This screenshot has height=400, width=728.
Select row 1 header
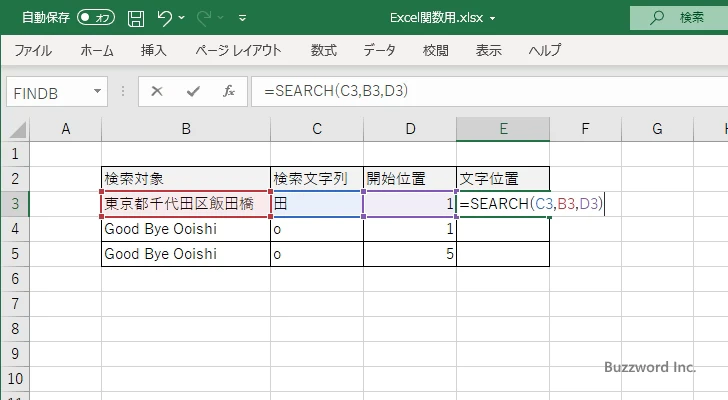pos(15,154)
